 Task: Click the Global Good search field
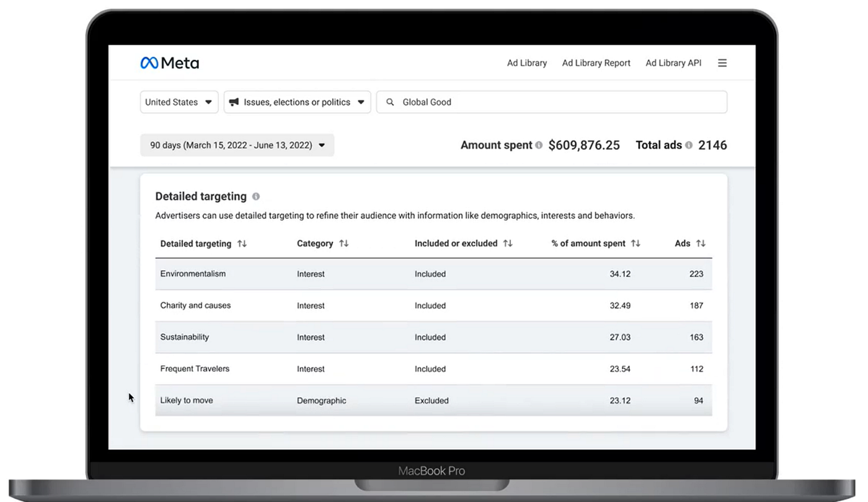[x=552, y=102]
